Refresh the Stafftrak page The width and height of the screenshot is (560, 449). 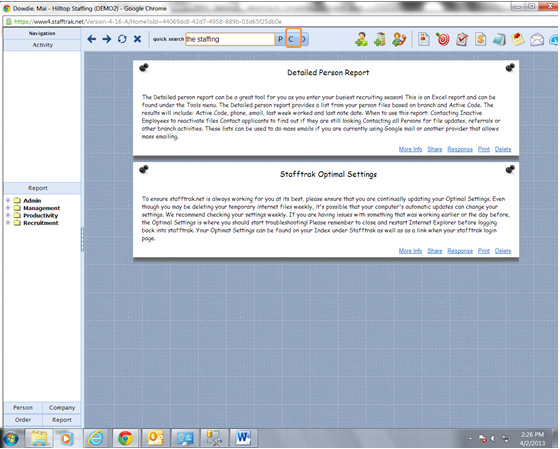click(x=122, y=39)
